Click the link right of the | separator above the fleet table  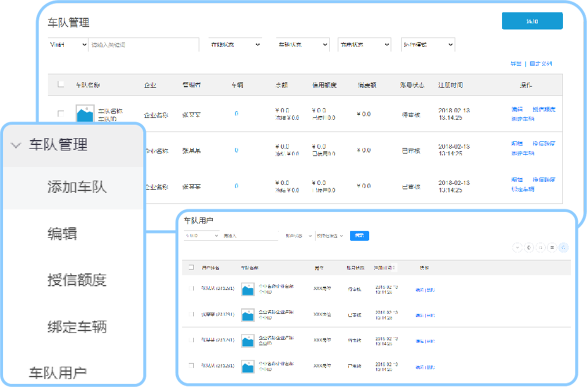click(541, 64)
